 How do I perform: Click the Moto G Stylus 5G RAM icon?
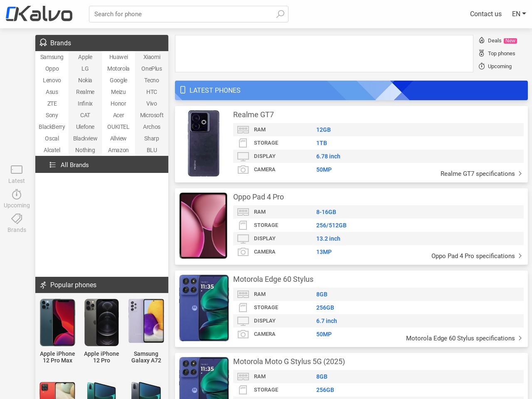[243, 377]
